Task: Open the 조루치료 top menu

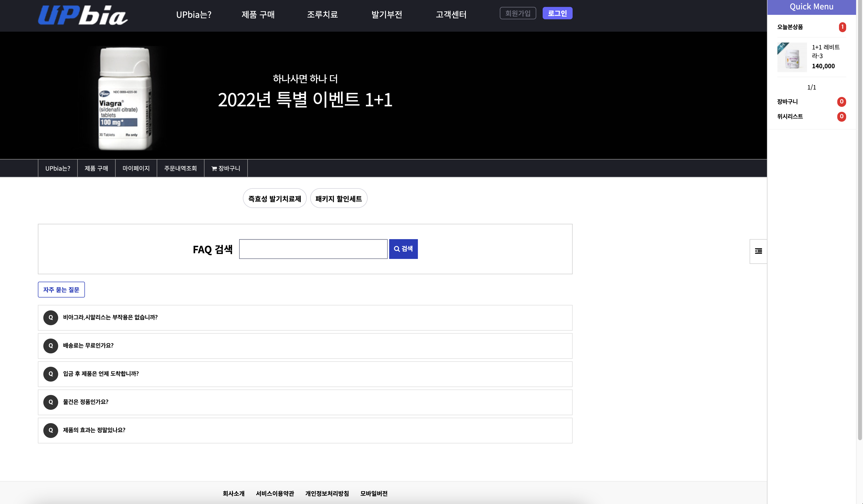Action: tap(322, 14)
